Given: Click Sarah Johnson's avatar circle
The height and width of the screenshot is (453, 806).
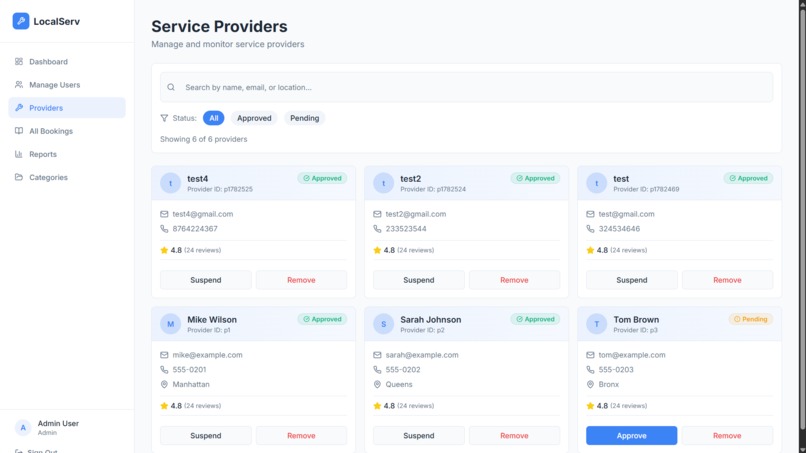Looking at the screenshot, I should (383, 324).
